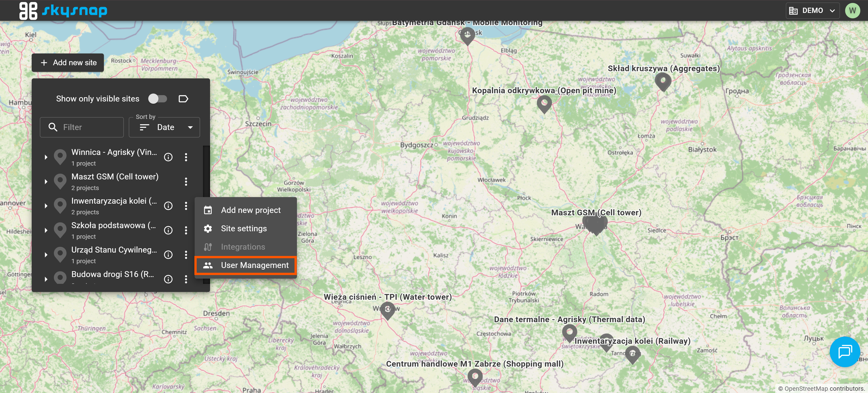
Task: Show info for Budowa drogi S16 site
Action: pos(168,279)
